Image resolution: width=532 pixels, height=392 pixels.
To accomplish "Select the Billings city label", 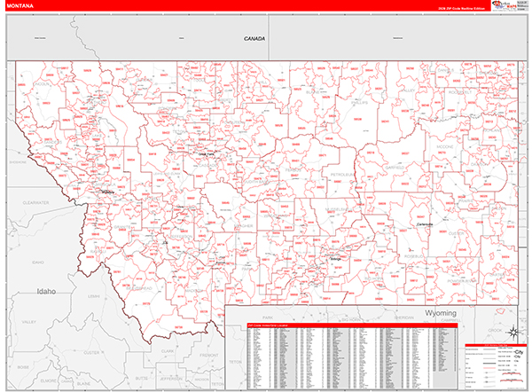I will click(x=335, y=259).
